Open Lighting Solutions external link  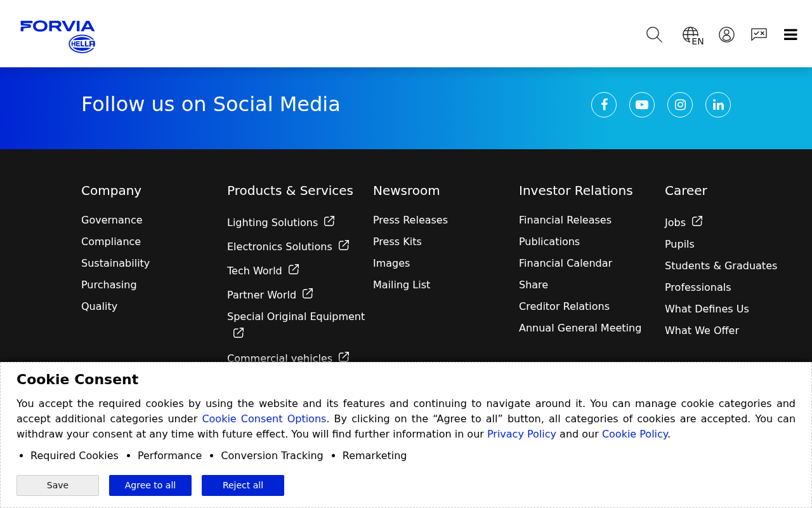(280, 222)
